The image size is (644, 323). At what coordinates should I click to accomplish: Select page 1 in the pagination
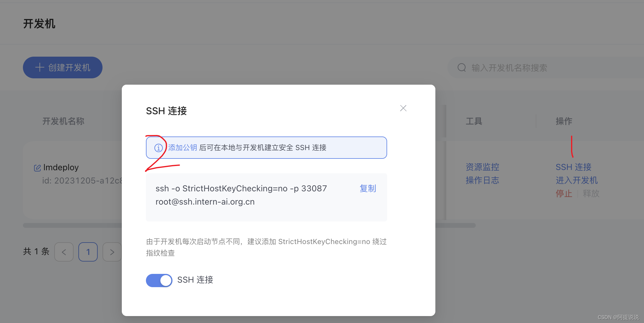[88, 252]
